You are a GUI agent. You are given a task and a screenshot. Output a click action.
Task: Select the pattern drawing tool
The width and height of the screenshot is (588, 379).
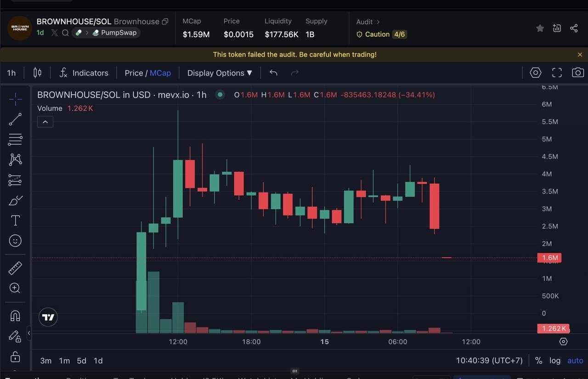[15, 159]
